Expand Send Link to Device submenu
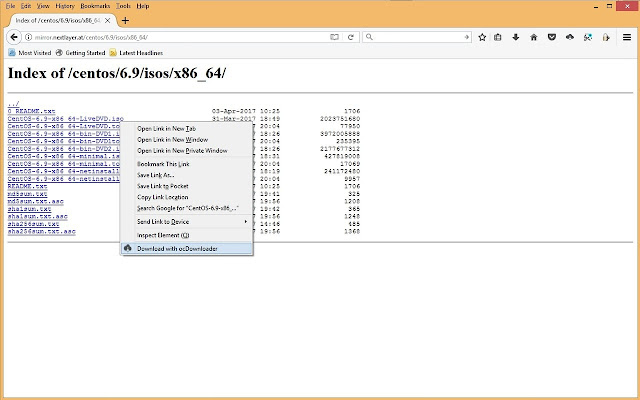The height and width of the screenshot is (400, 640). tap(187, 222)
